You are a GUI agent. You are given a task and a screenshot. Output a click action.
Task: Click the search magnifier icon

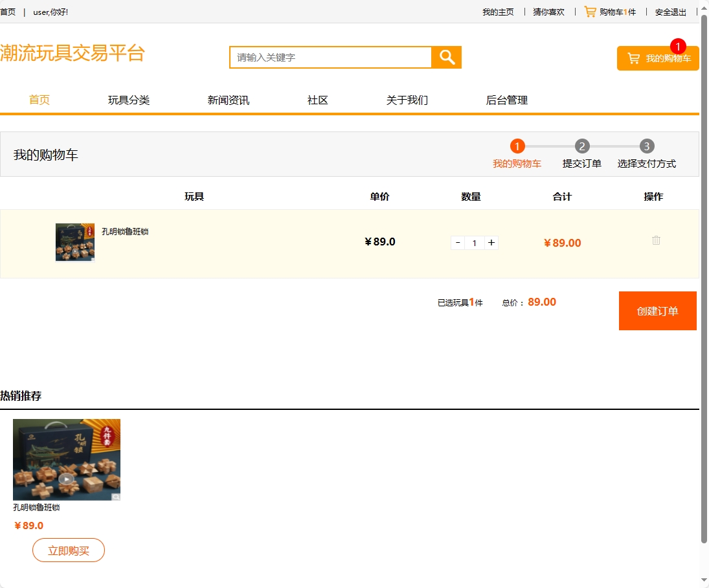click(x=446, y=57)
